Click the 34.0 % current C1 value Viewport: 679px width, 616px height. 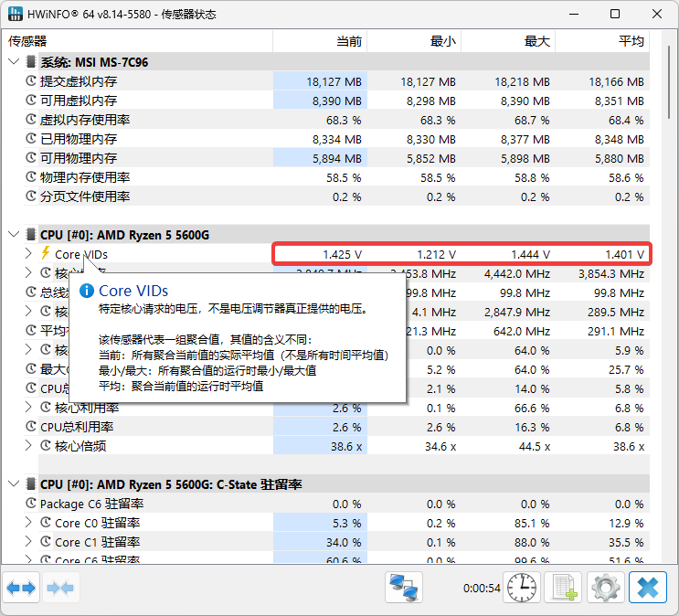[x=344, y=542]
